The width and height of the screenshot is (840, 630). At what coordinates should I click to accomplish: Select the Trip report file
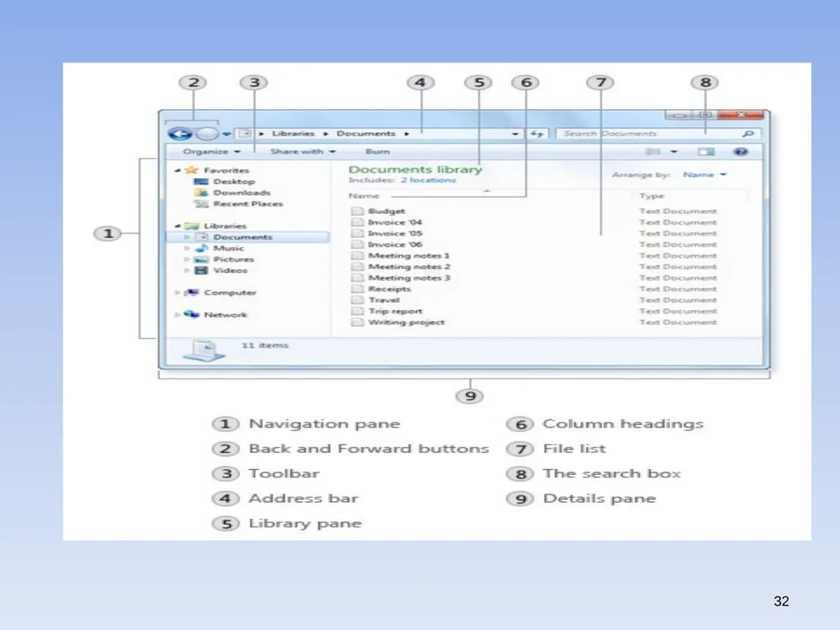(x=395, y=311)
